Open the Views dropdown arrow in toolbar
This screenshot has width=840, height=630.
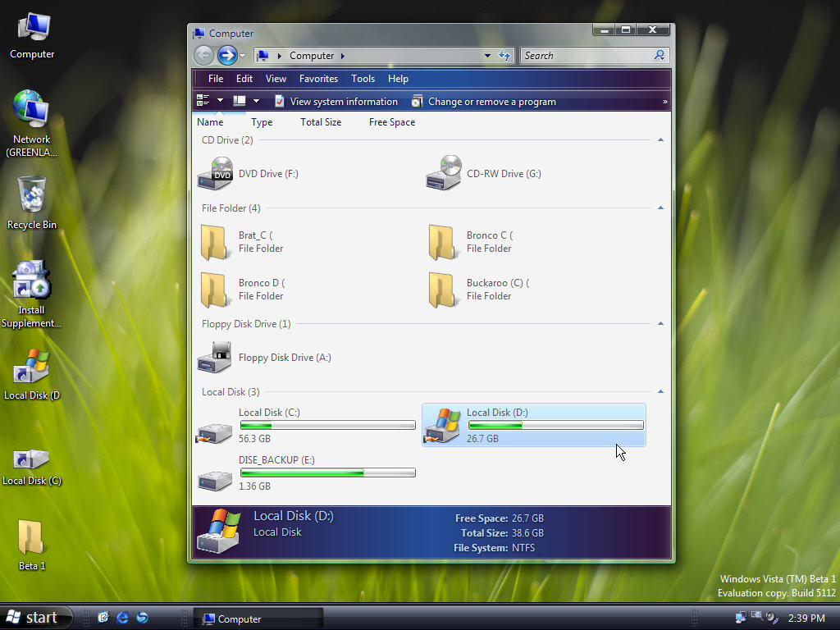(x=220, y=101)
